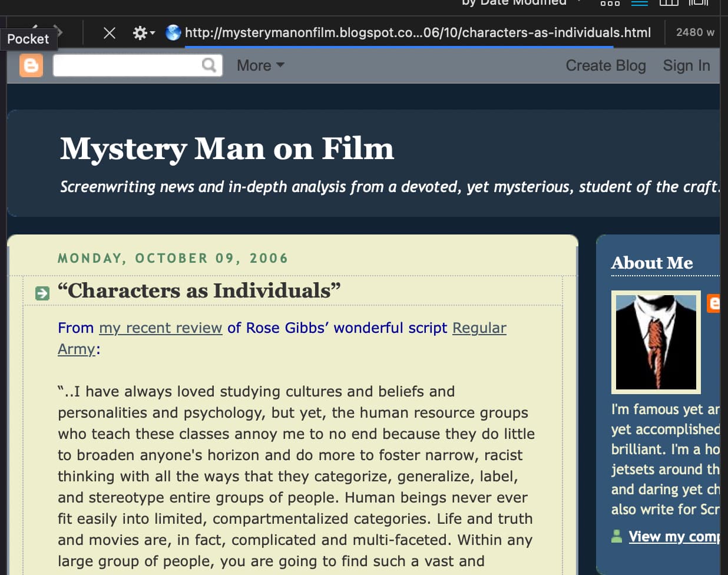Image resolution: width=728 pixels, height=575 pixels.
Task: Click the Blogger search input field
Action: tap(127, 65)
